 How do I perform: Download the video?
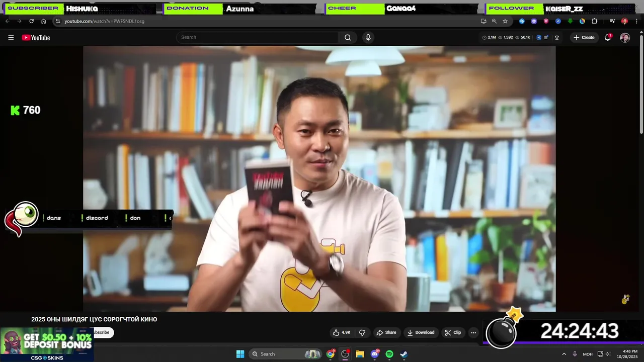[x=421, y=332]
